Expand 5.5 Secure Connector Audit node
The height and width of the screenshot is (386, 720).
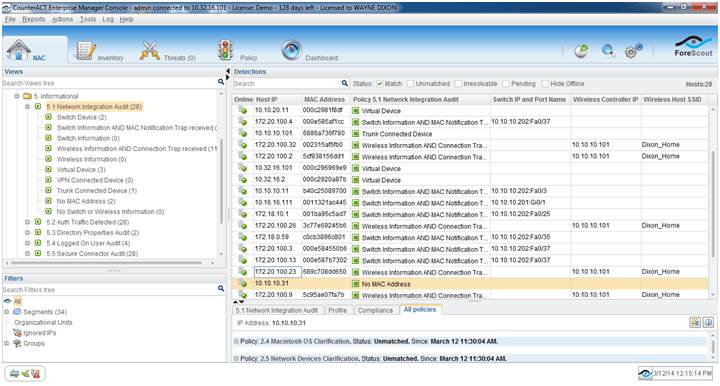[27, 253]
